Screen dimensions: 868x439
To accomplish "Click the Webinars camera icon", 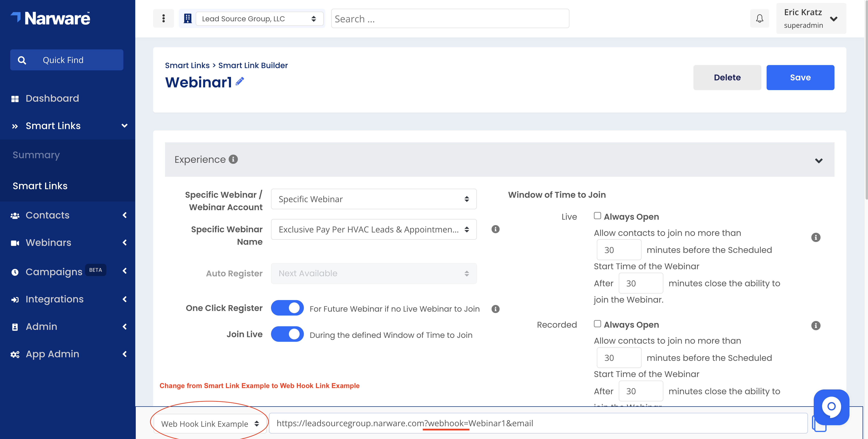I will point(15,243).
